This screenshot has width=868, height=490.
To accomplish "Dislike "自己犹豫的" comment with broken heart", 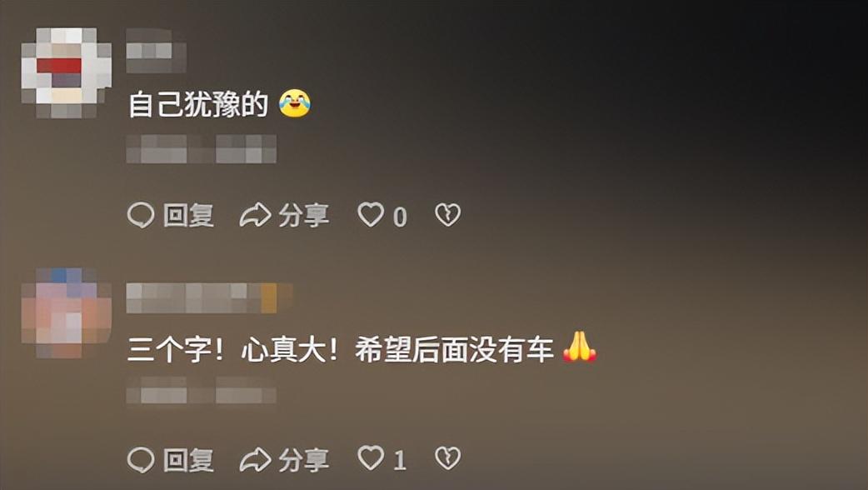I will pos(447,215).
